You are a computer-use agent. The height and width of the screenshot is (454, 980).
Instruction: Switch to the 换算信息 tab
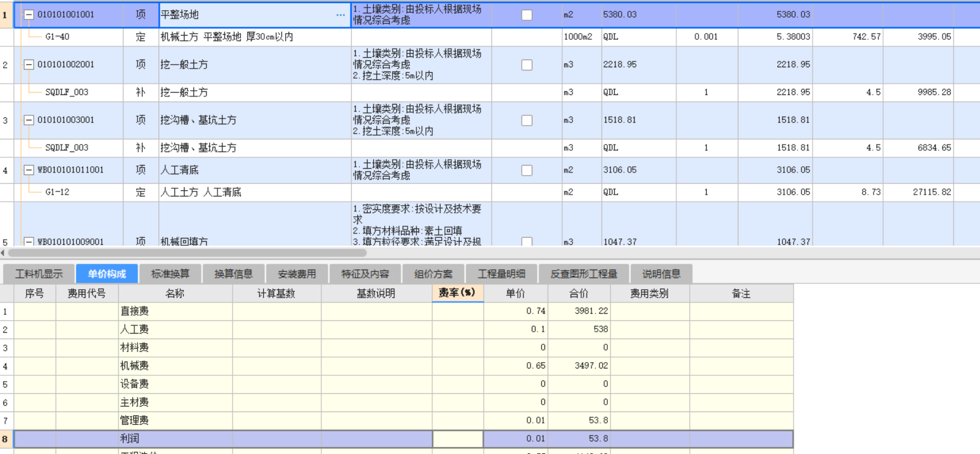point(233,274)
